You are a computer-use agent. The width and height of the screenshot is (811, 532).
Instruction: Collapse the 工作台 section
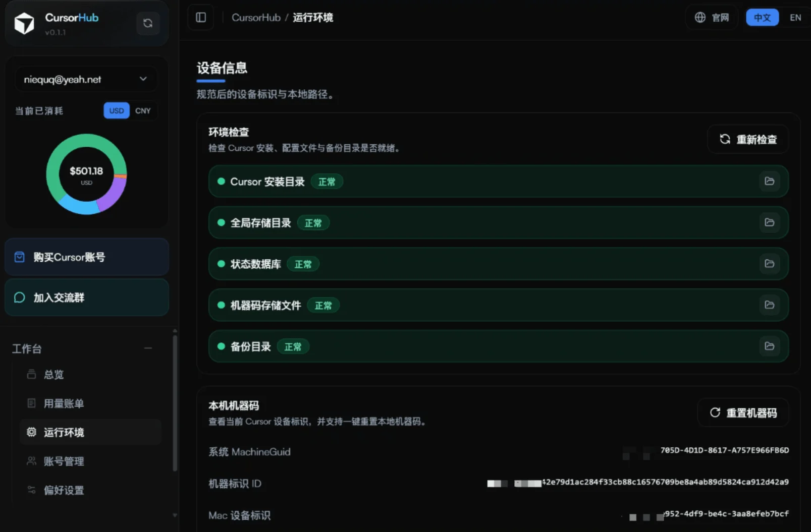pyautogui.click(x=148, y=348)
